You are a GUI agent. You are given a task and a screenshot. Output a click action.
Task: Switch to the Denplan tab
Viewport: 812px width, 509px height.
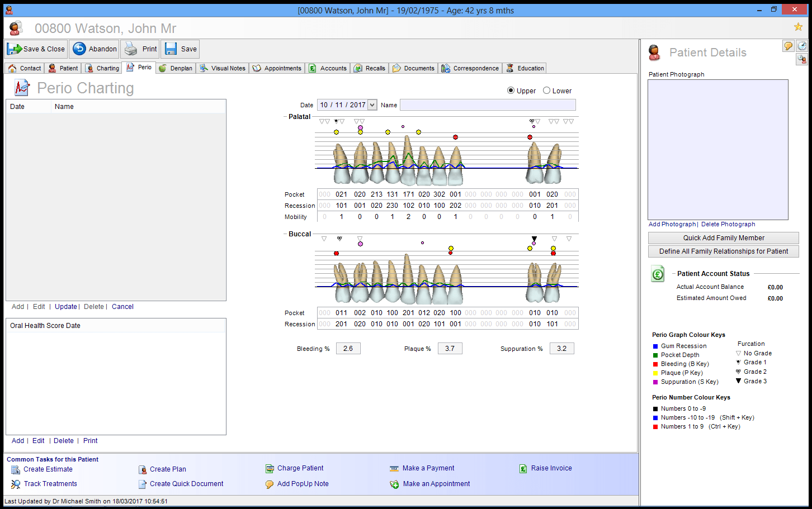click(176, 68)
